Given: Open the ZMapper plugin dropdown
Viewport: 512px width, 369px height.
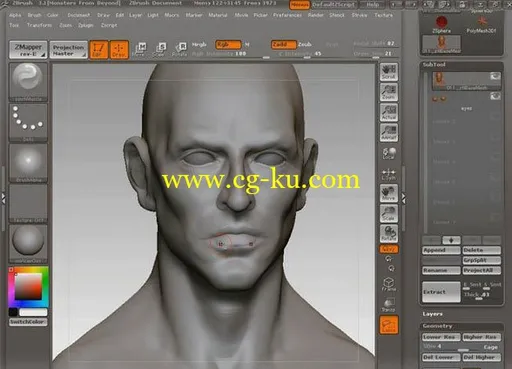Looking at the screenshot, I should point(28,50).
